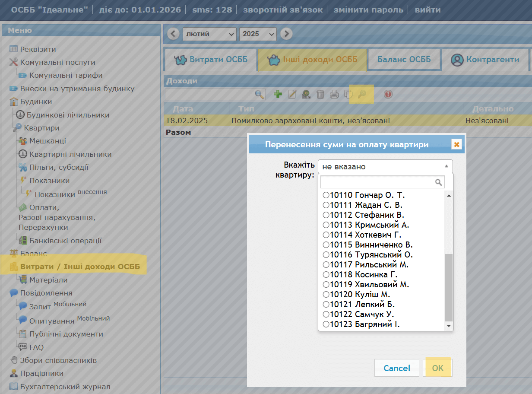
Task: Click the key icon in income toolbar
Action: 362,94
